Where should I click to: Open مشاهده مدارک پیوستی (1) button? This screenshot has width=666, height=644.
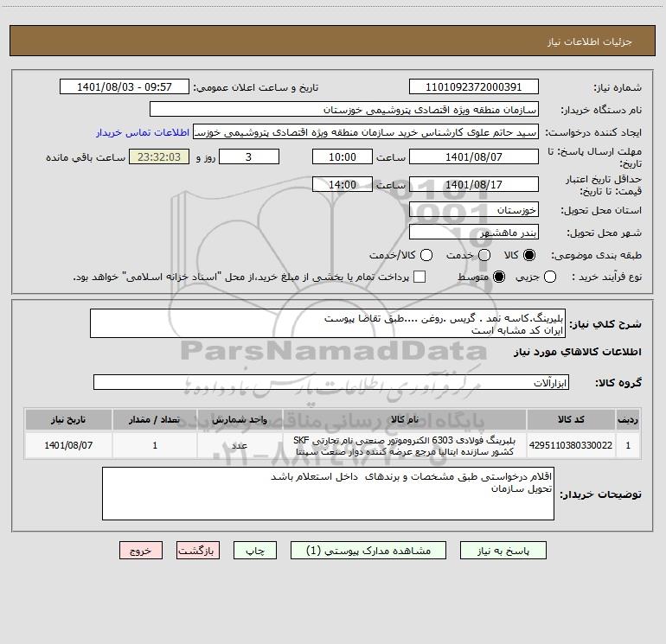tap(368, 551)
